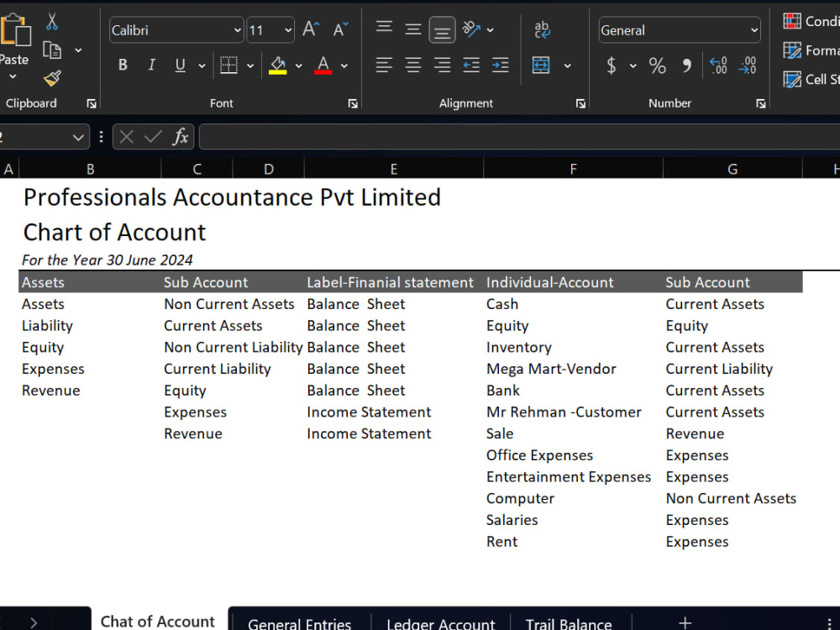The height and width of the screenshot is (630, 840).
Task: Click Insert Function fx button
Action: click(x=181, y=137)
